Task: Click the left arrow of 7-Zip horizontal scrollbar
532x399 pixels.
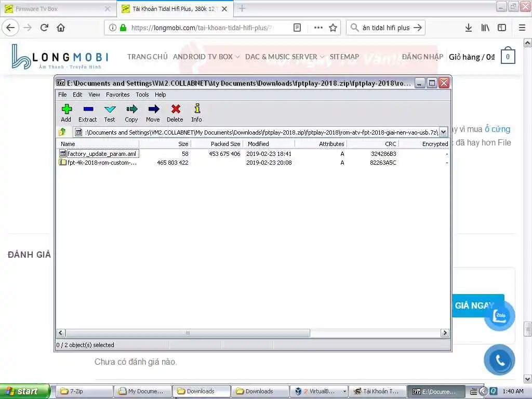Action: click(x=61, y=333)
